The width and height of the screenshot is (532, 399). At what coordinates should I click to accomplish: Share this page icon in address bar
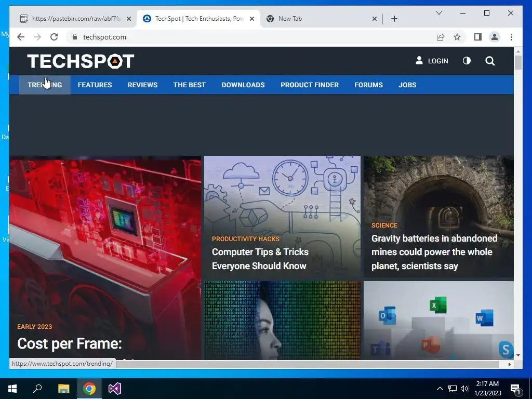point(441,37)
